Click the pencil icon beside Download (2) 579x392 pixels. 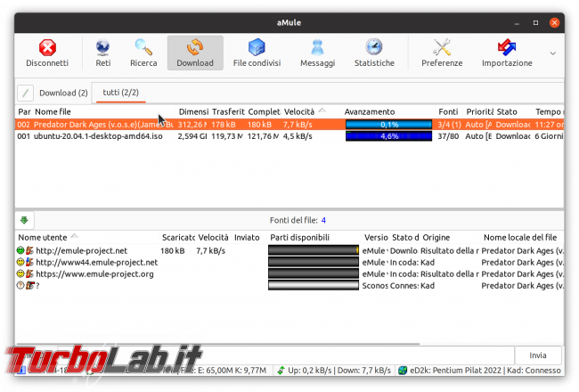coord(25,93)
